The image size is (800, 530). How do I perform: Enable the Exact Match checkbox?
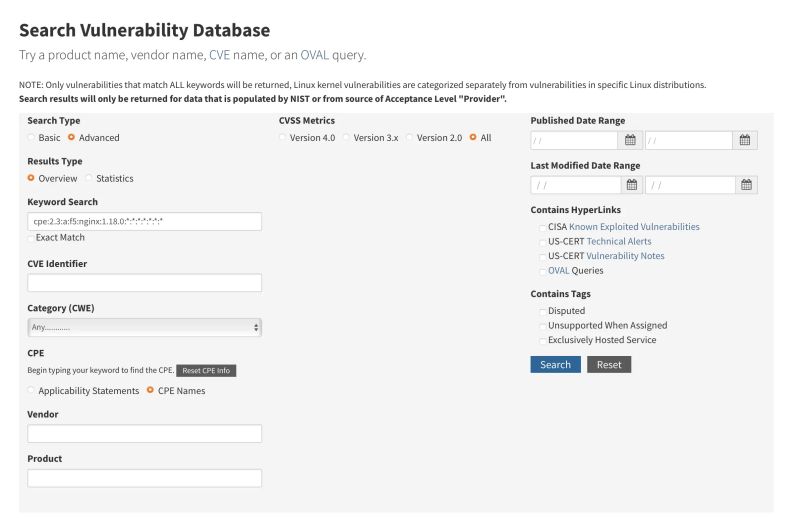click(x=31, y=238)
